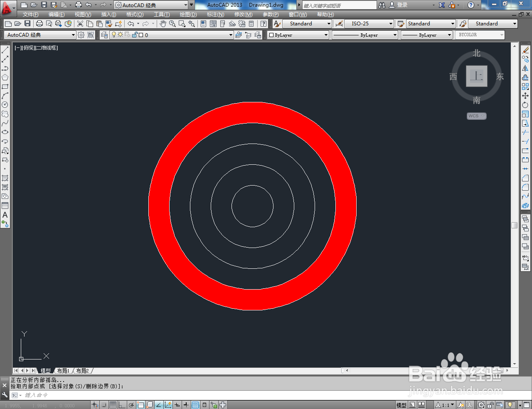This screenshot has height=409, width=532.
Task: Click the Cut scissors icon
Action: [80, 24]
